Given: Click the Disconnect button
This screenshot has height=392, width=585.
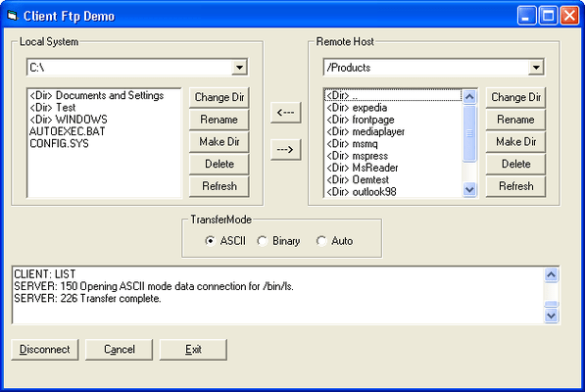Looking at the screenshot, I should (45, 350).
